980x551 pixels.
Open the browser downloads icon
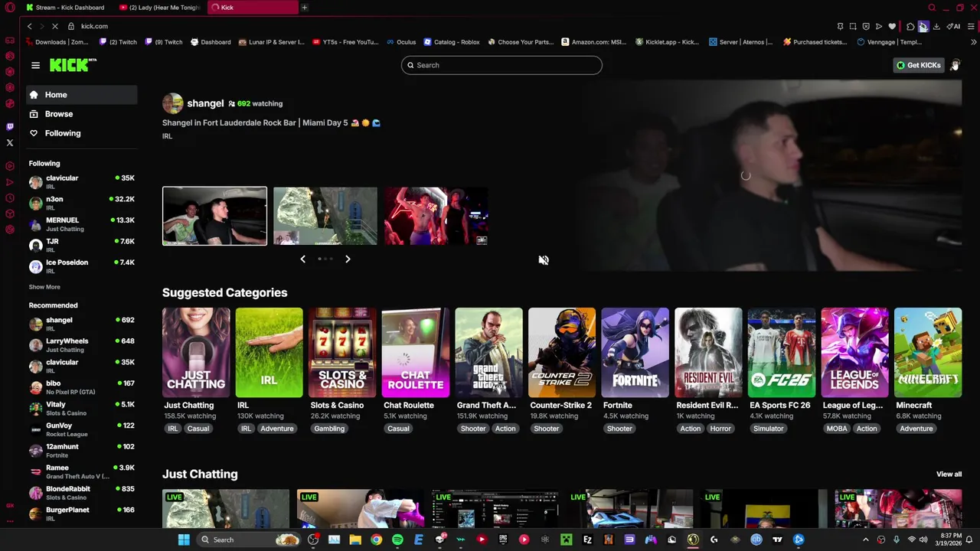pyautogui.click(x=936, y=26)
